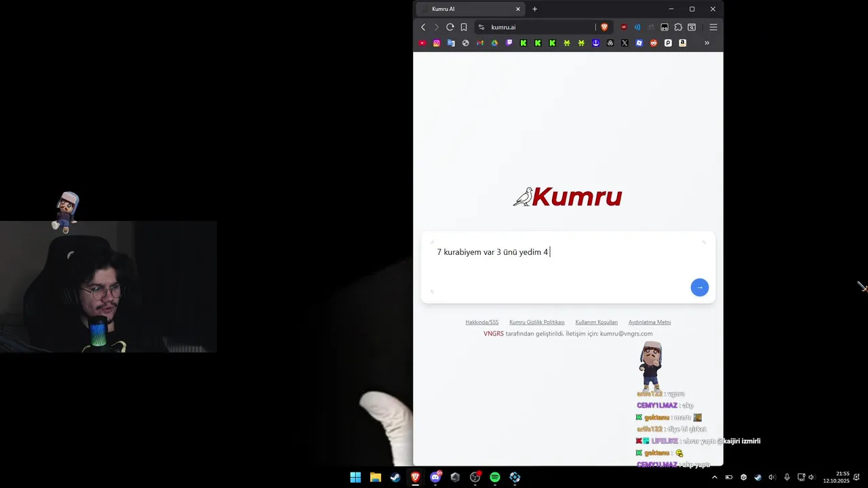The width and height of the screenshot is (868, 488).
Task: Open the Hakkında/SSS link
Action: (x=482, y=322)
